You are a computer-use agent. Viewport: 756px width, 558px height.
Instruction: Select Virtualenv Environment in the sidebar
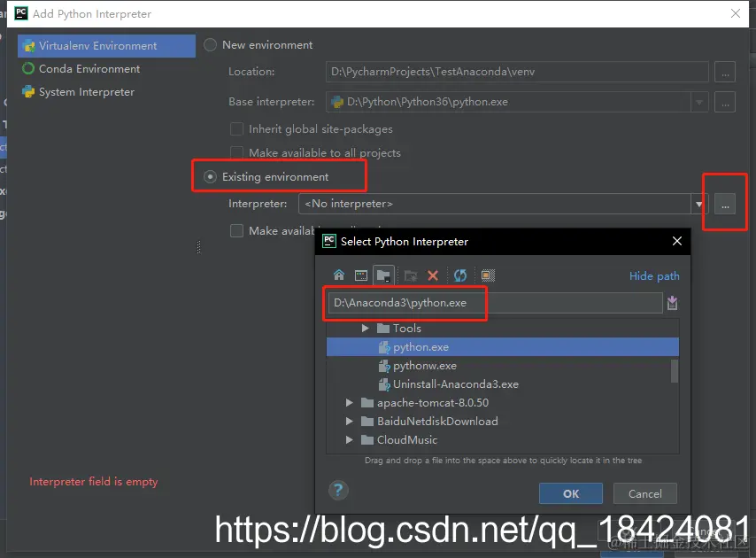[x=106, y=46]
